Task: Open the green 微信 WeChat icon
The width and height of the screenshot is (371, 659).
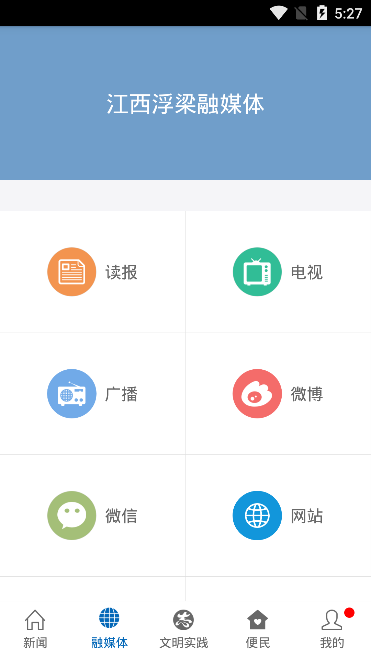Action: pos(71,515)
